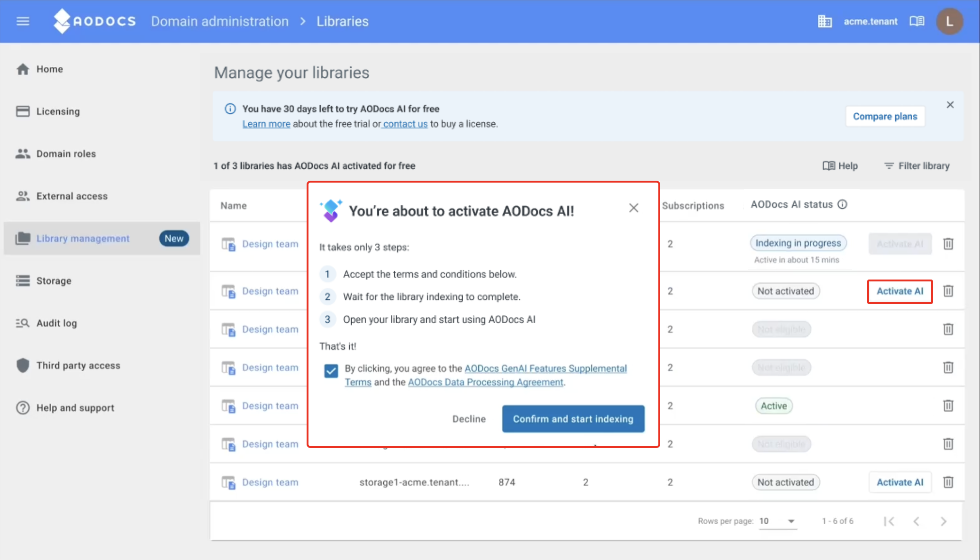Click Confirm and start indexing
The height and width of the screenshot is (560, 980).
pyautogui.click(x=573, y=419)
